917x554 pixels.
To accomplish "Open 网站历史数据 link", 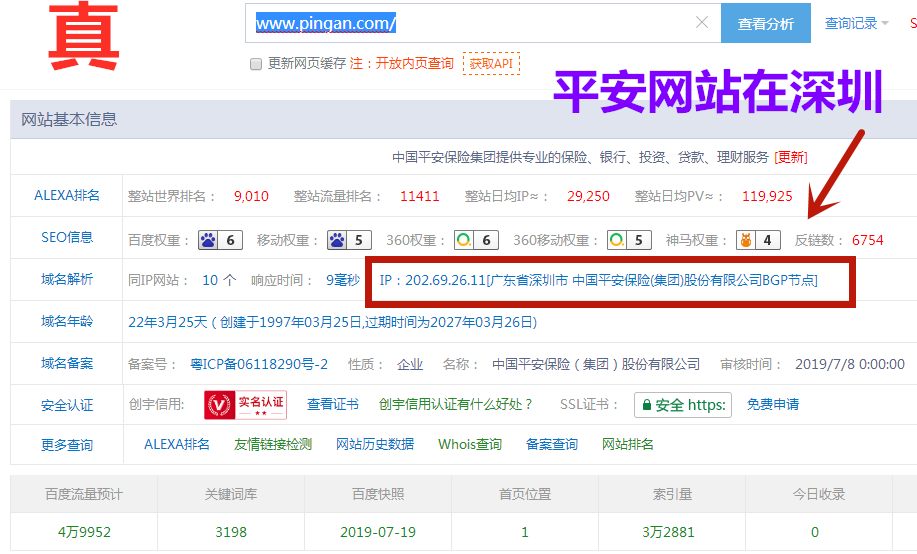I will pyautogui.click(x=375, y=444).
